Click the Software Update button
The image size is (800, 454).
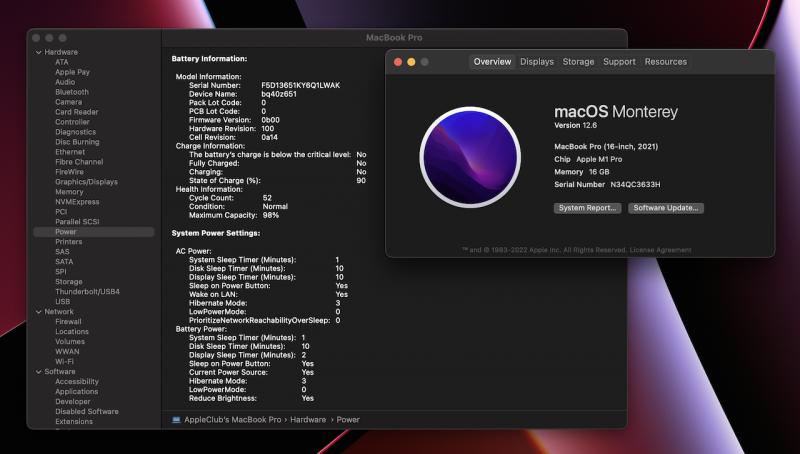tap(666, 208)
